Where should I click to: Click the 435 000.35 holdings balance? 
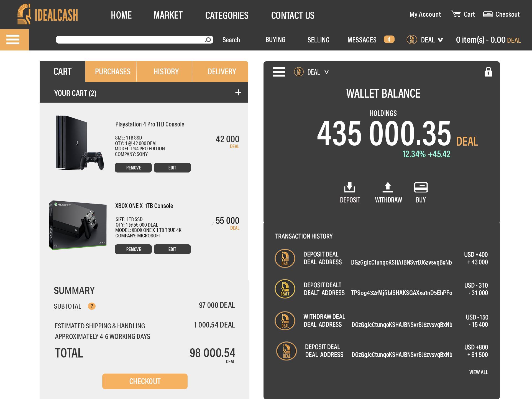384,134
